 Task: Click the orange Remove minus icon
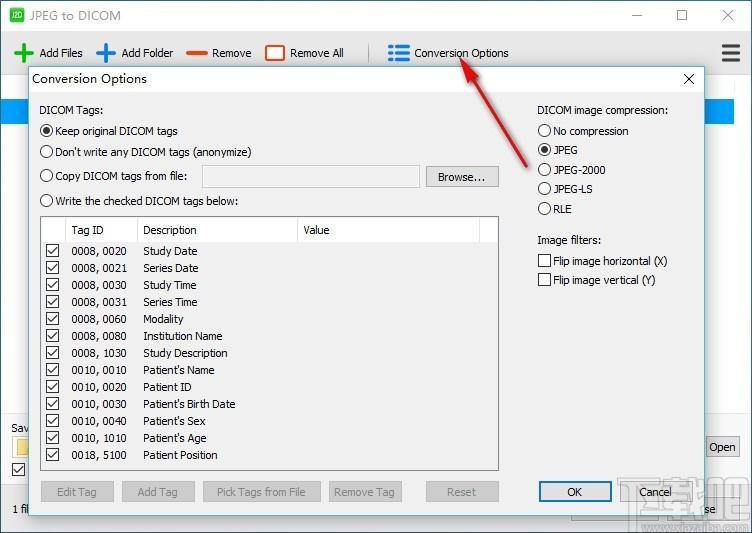pyautogui.click(x=197, y=53)
